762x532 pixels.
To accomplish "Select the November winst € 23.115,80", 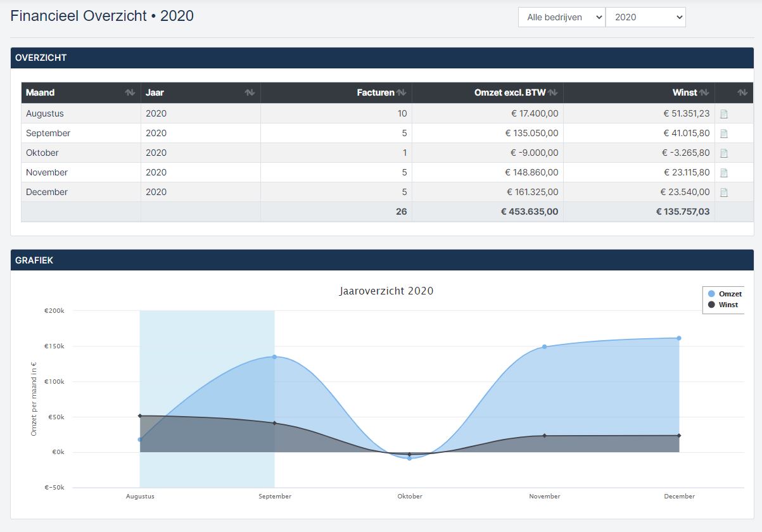I will (x=687, y=173).
